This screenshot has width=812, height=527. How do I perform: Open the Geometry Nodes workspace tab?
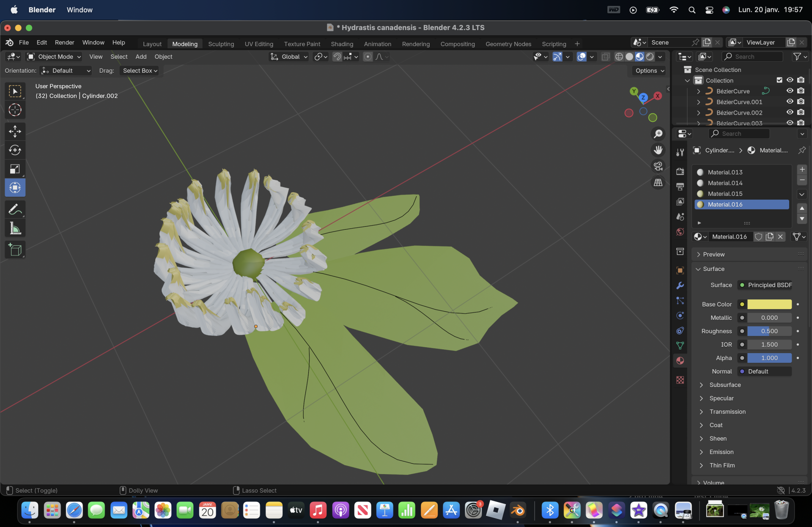tap(508, 44)
